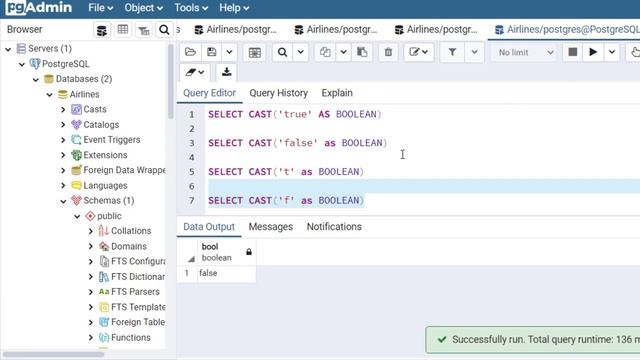
Task: Collapse the public schema node
Action: pyautogui.click(x=77, y=216)
